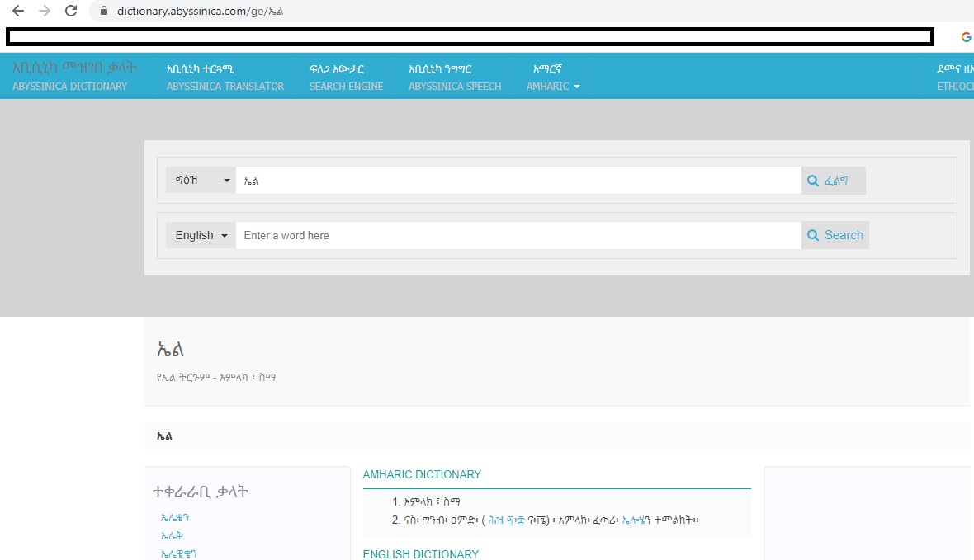Open related word ኤሌቅ link

[x=172, y=536]
